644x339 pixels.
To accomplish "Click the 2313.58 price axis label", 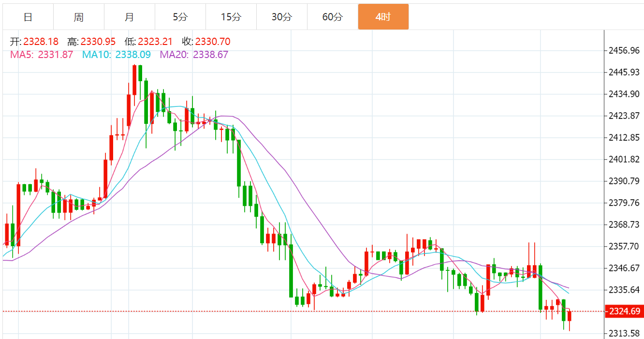I will 624,333.
